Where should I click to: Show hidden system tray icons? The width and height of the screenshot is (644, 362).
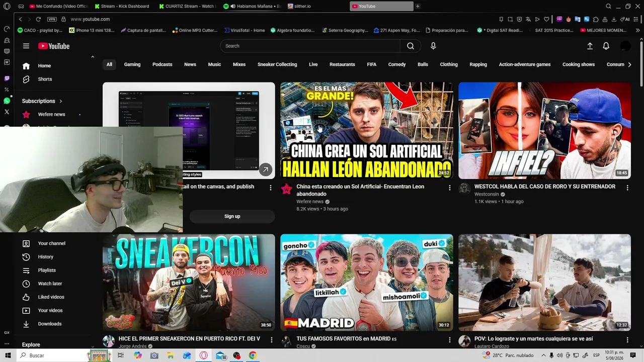(543, 355)
